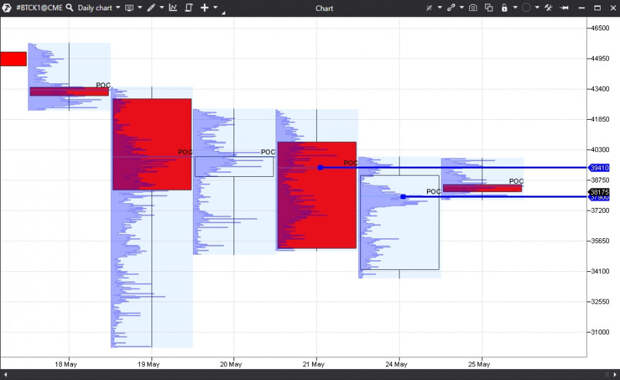620x380 pixels.
Task: Click the 24 May profile outline box
Action: click(x=400, y=223)
